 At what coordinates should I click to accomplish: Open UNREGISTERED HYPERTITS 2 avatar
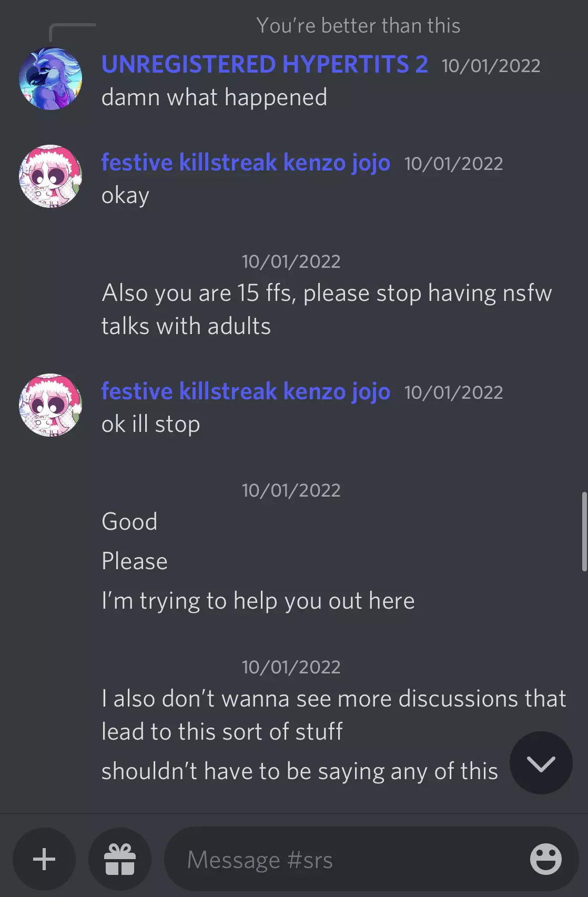click(x=50, y=79)
